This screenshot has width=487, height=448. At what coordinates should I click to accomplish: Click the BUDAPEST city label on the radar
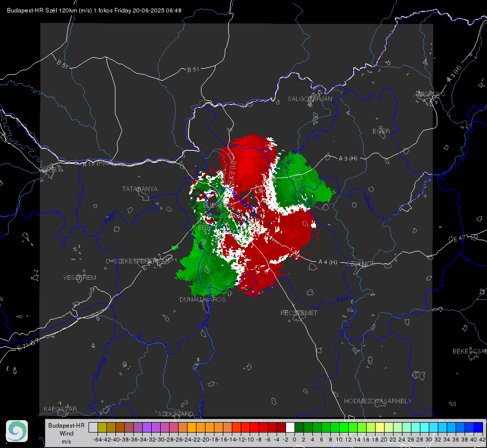pos(218,206)
